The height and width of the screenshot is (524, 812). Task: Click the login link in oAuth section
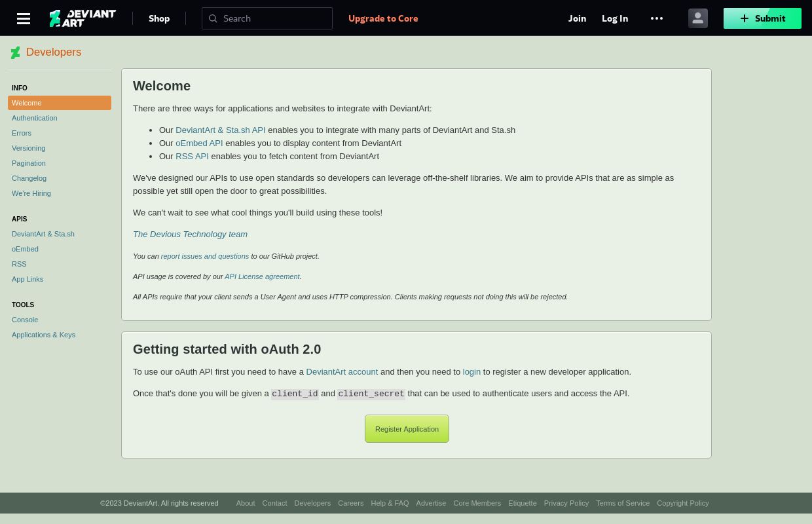471,371
